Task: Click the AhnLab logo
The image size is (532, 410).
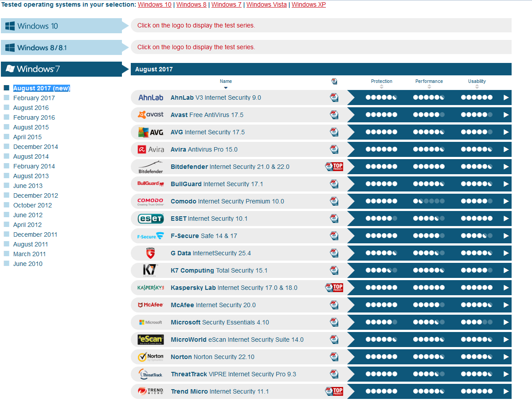Action: point(151,98)
